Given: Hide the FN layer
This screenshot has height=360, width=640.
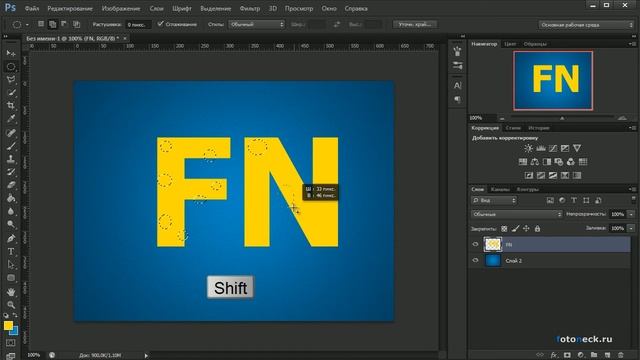Looking at the screenshot, I should [475, 244].
